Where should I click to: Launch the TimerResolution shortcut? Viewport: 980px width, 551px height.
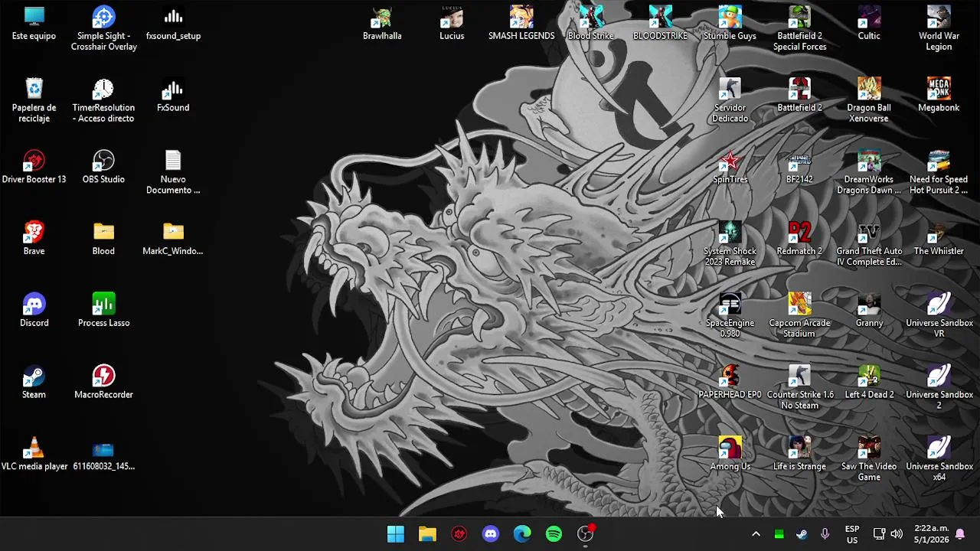tap(103, 100)
